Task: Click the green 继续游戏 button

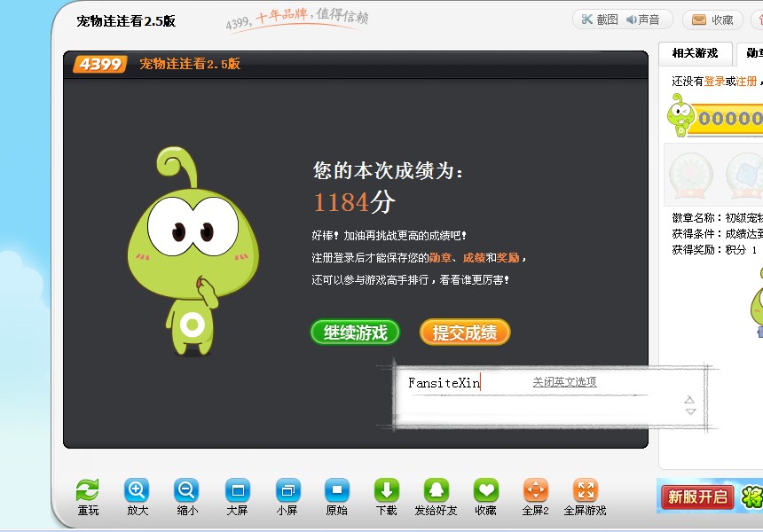Action: coord(355,332)
